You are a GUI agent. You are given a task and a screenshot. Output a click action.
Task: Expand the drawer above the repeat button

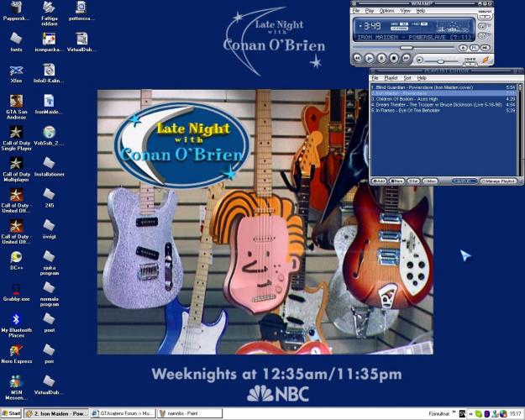pos(483,17)
